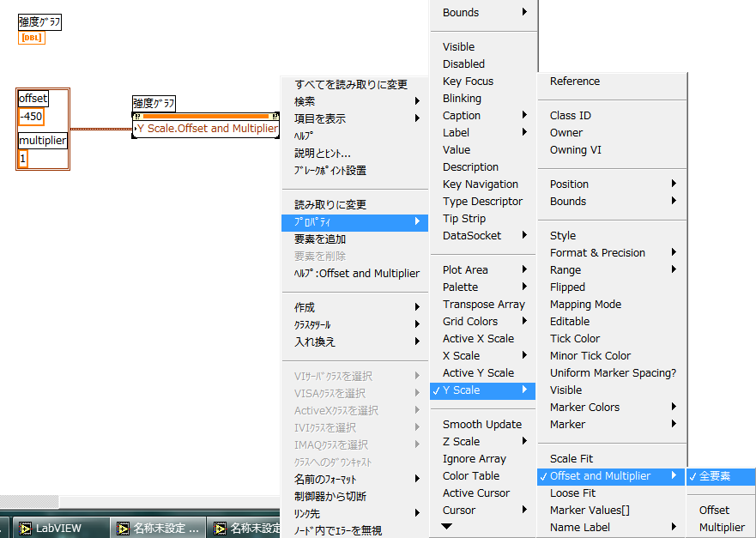Screen dimensions: 756x538
Task: Choose すべてを読み取りに変更
Action: [355, 84]
